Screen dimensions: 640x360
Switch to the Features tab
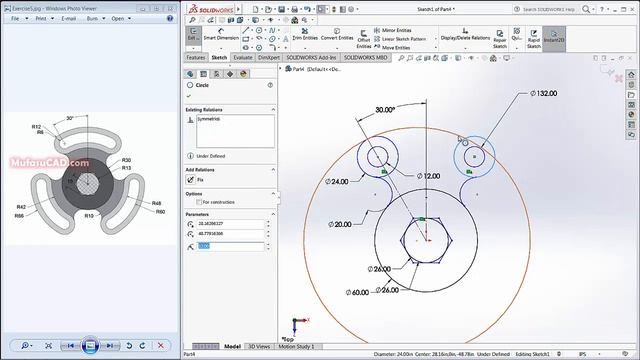click(196, 58)
